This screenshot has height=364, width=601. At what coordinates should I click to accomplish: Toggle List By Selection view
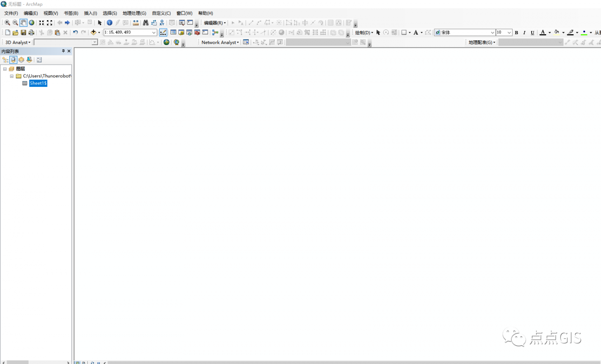tap(29, 60)
